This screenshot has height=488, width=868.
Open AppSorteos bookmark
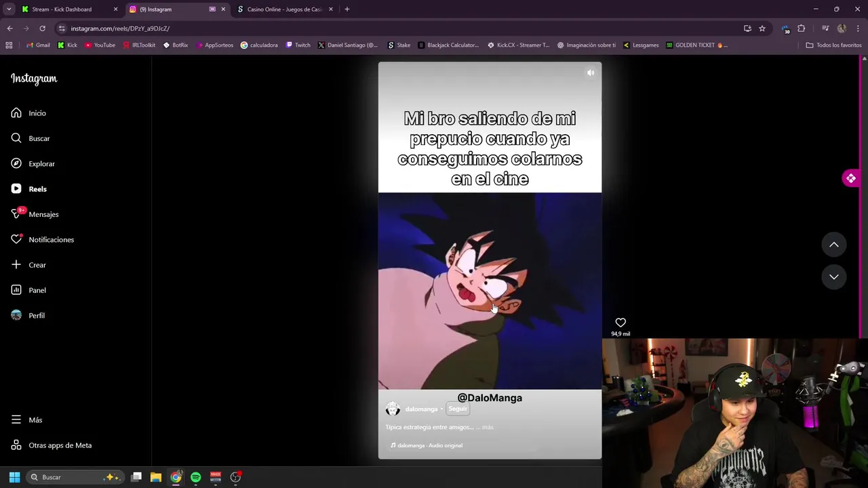point(214,45)
